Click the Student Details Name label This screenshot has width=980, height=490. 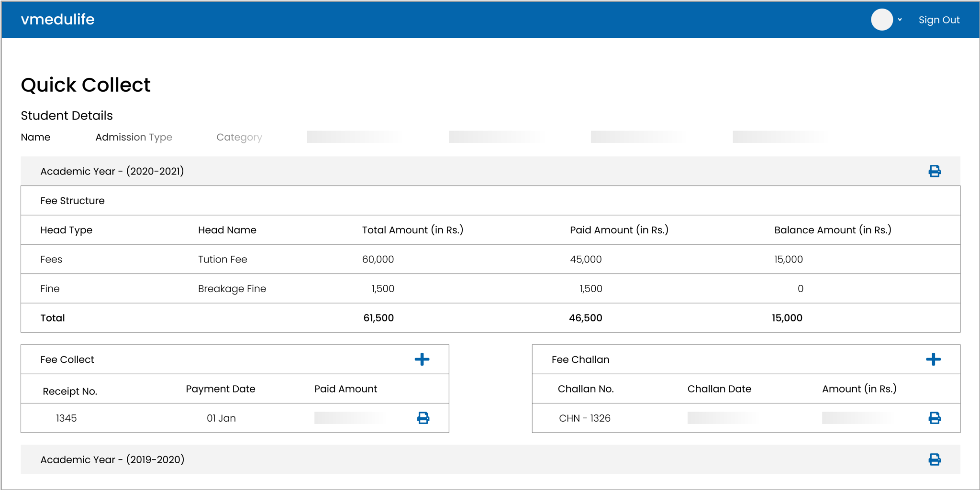tap(35, 137)
